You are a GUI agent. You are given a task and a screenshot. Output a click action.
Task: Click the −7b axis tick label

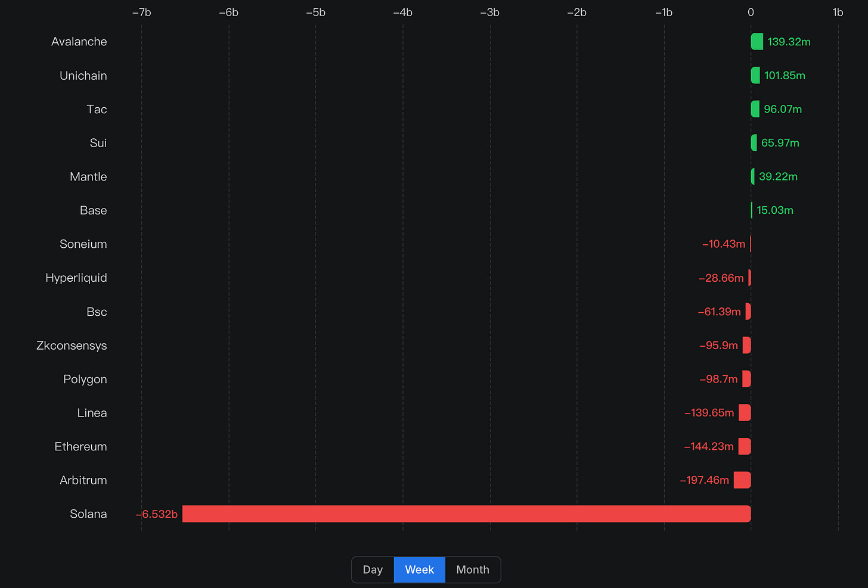141,13
